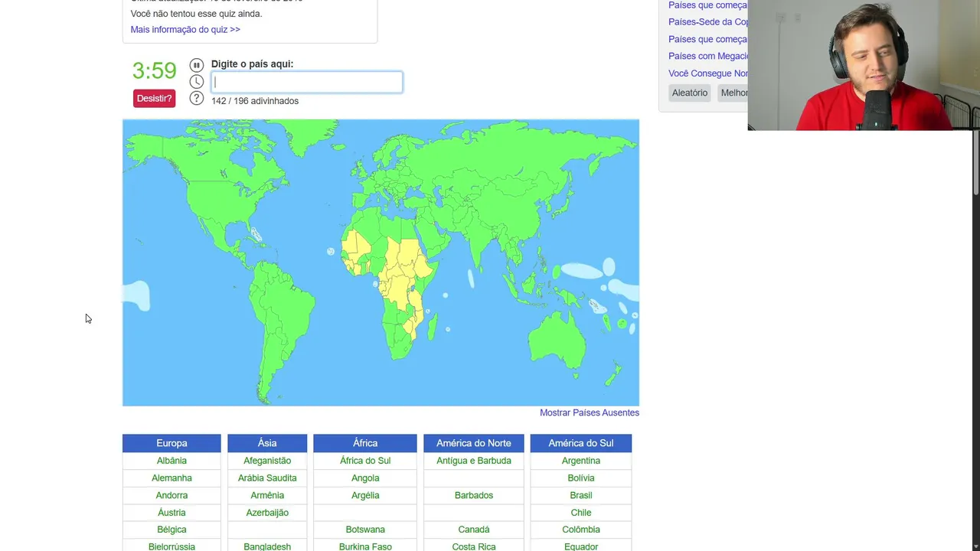Image resolution: width=980 pixels, height=551 pixels.
Task: Give up with the Desistir button
Action: pos(155,98)
